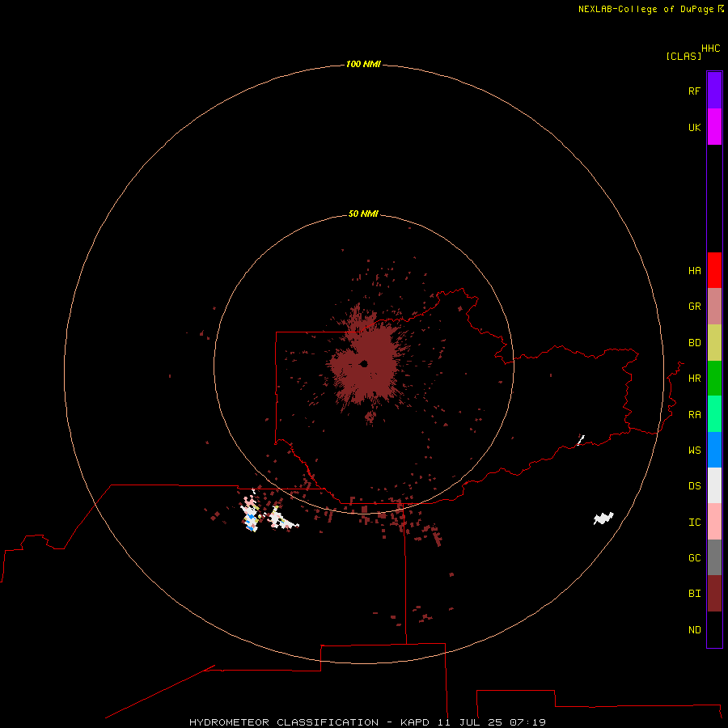The width and height of the screenshot is (728, 728).
Task: Click the 50 NMI range ring label
Action: (363, 214)
